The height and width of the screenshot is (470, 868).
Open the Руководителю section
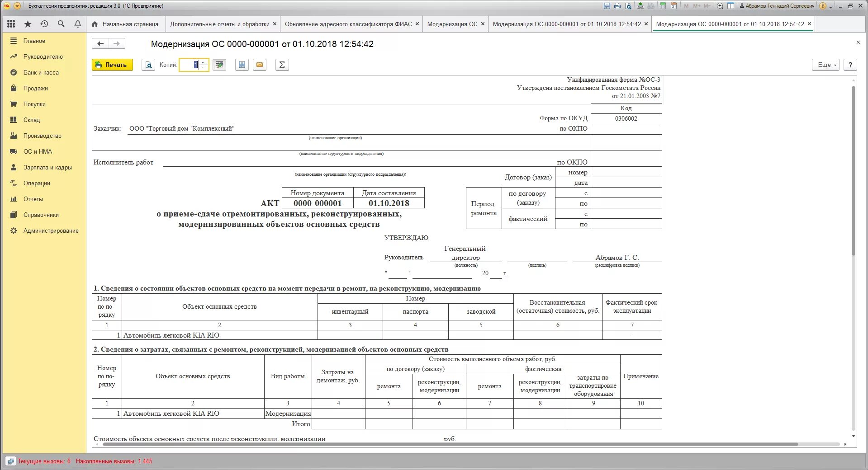tap(44, 56)
